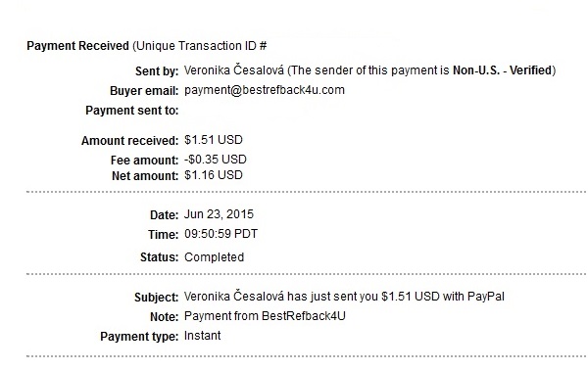Click the Buyer email label
The width and height of the screenshot is (588, 370).
[x=144, y=91]
